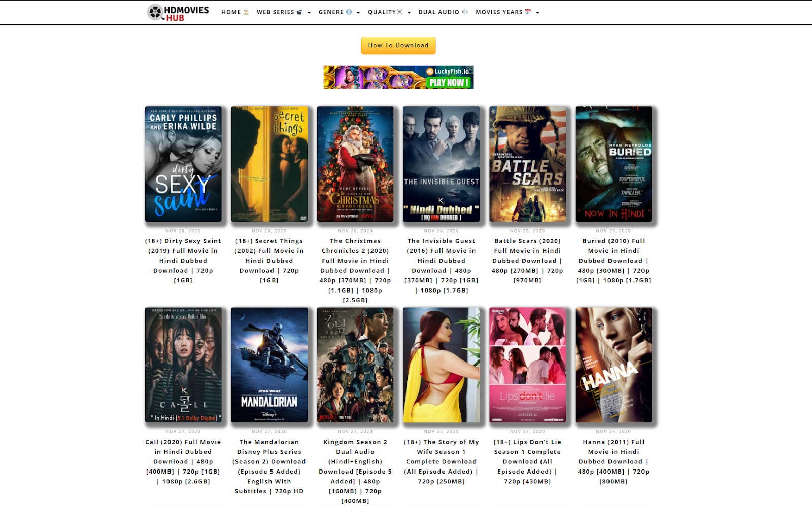Follow the Lips Don't Lie Season 1 link
Screen dimensions: 812x506
tap(528, 461)
